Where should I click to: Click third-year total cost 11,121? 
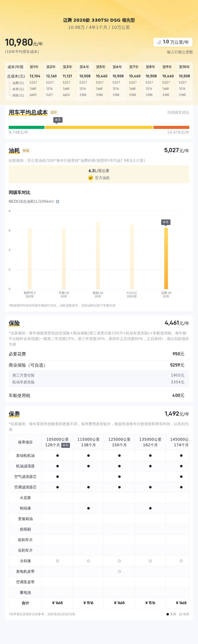[67, 76]
